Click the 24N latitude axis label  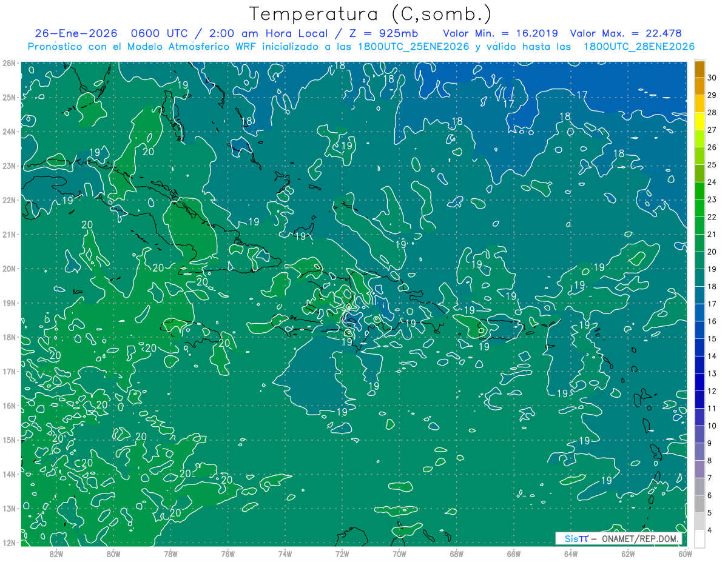click(8, 132)
